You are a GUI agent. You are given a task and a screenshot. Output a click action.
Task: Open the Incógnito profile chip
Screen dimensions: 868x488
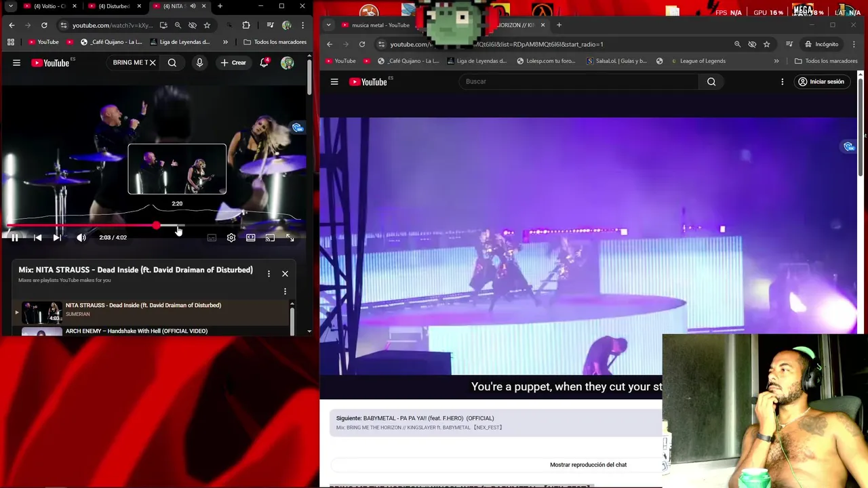(x=821, y=44)
